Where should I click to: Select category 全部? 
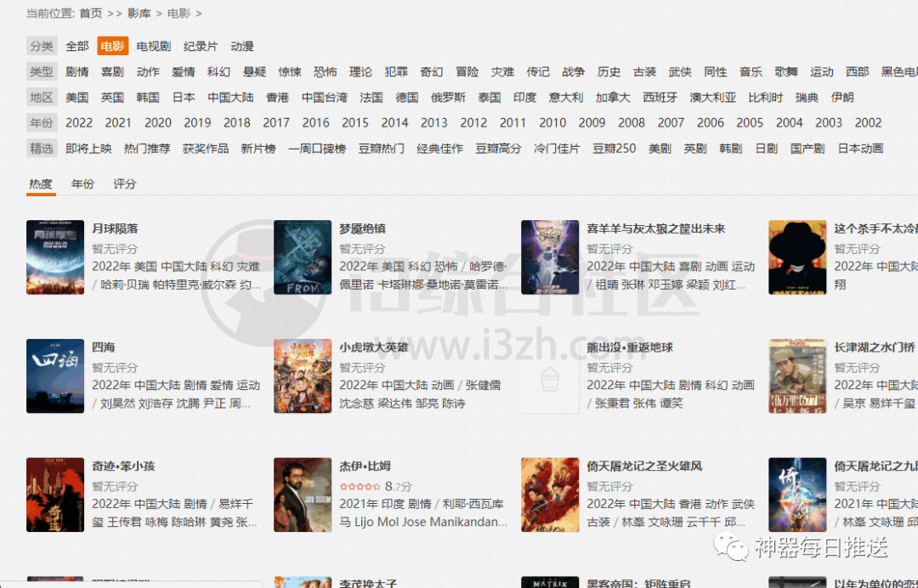(76, 46)
